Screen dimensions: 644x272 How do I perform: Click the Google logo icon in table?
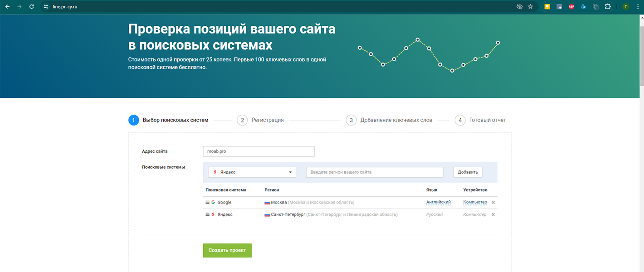coord(213,203)
